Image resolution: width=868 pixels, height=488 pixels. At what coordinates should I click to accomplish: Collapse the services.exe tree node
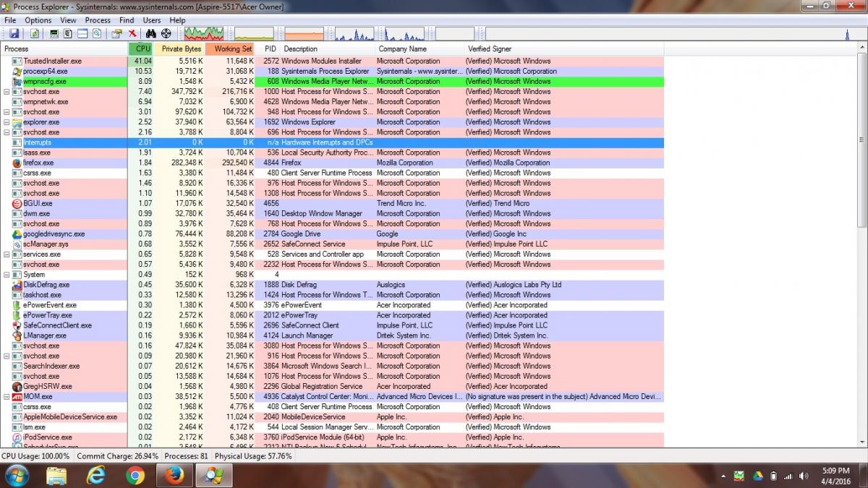point(7,254)
